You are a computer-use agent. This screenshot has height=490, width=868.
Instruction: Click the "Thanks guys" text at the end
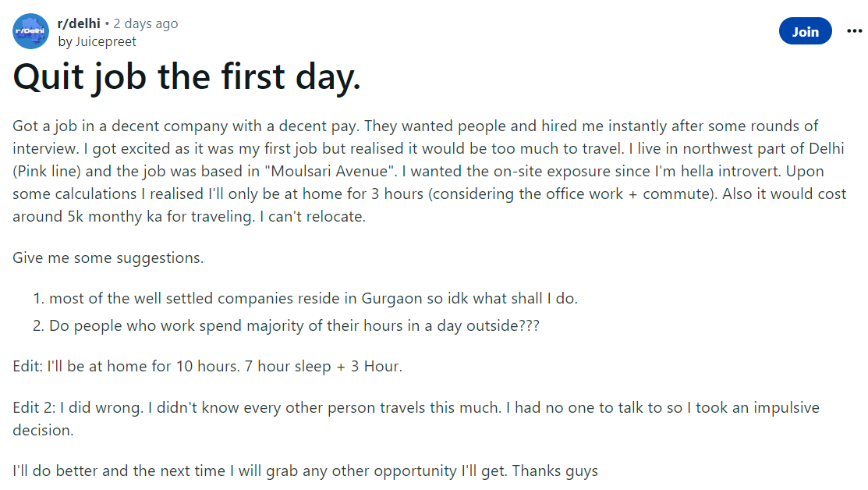pos(554,471)
